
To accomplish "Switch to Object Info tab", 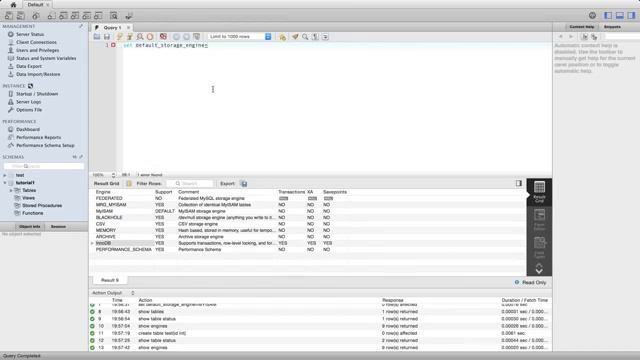I will click(x=29, y=227).
